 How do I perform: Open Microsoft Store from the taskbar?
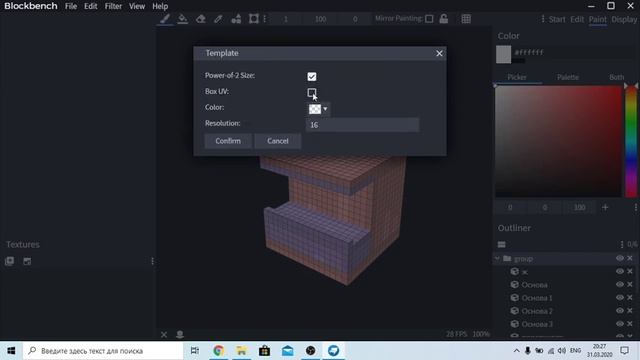pos(264,351)
